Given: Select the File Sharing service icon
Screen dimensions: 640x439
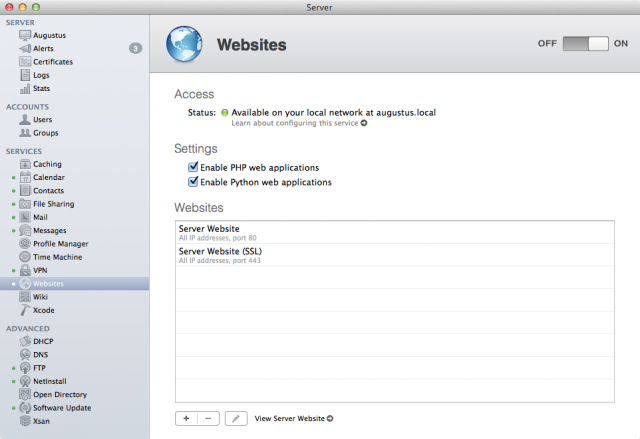Looking at the screenshot, I should (25, 204).
